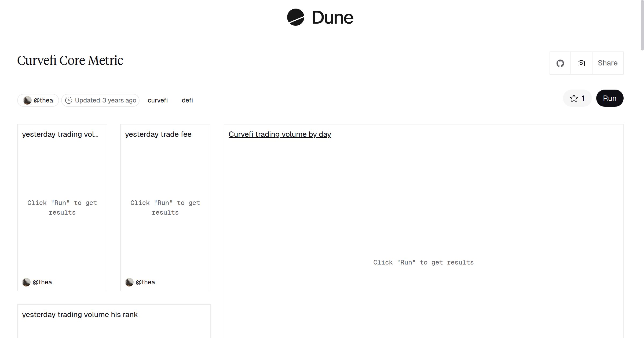Click the clock icon in the Updated chip
644x338 pixels.
pyautogui.click(x=69, y=100)
